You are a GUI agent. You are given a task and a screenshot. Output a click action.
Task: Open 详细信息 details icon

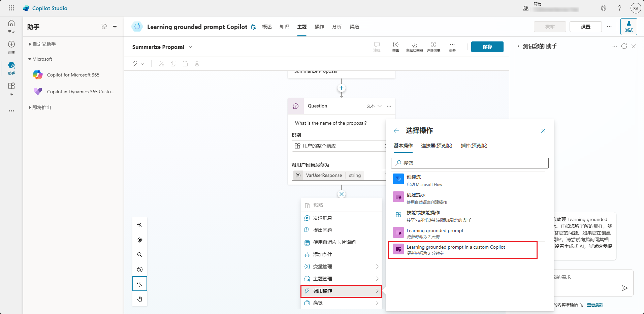[x=433, y=47]
